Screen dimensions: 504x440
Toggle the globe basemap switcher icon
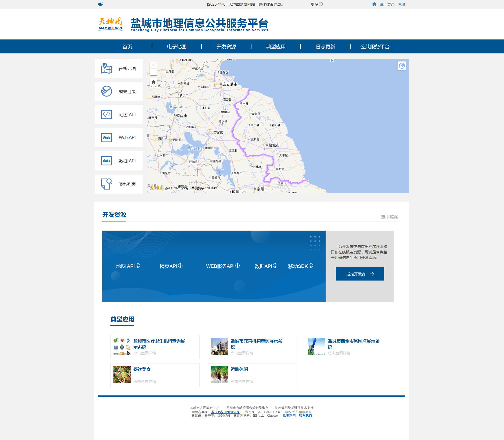[x=402, y=66]
